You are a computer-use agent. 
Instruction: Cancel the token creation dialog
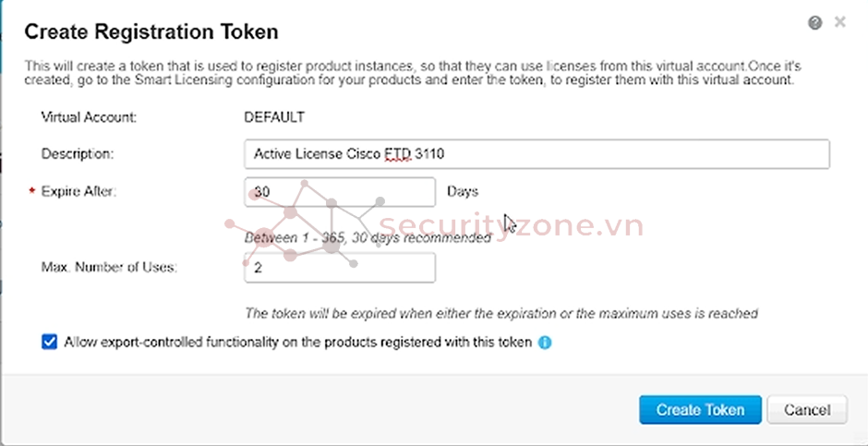[807, 410]
